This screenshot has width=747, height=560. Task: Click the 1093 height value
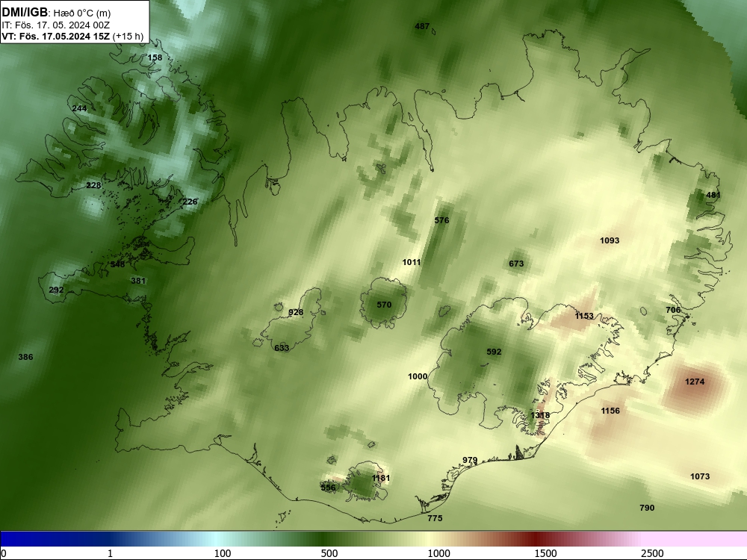click(610, 241)
